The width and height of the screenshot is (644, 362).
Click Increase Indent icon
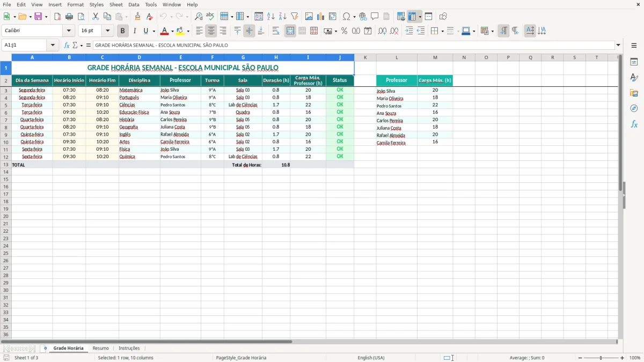(409, 31)
